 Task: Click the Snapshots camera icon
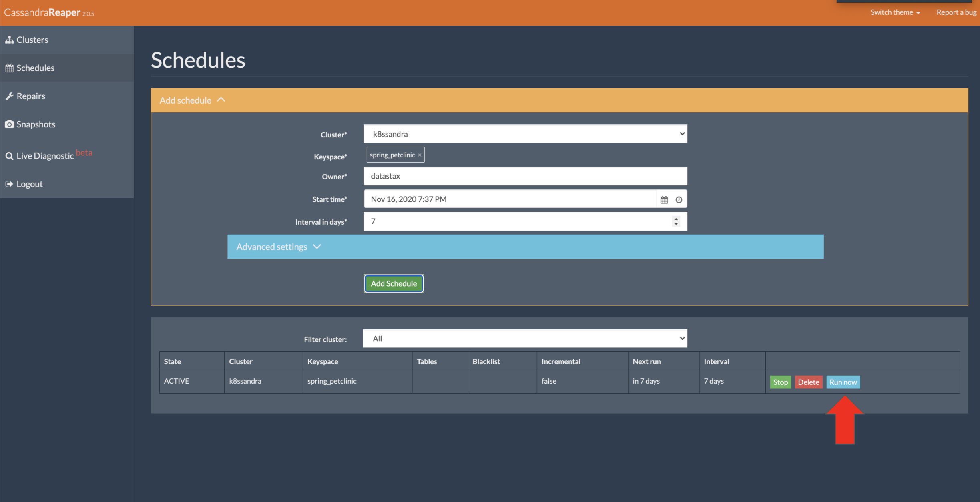point(9,124)
